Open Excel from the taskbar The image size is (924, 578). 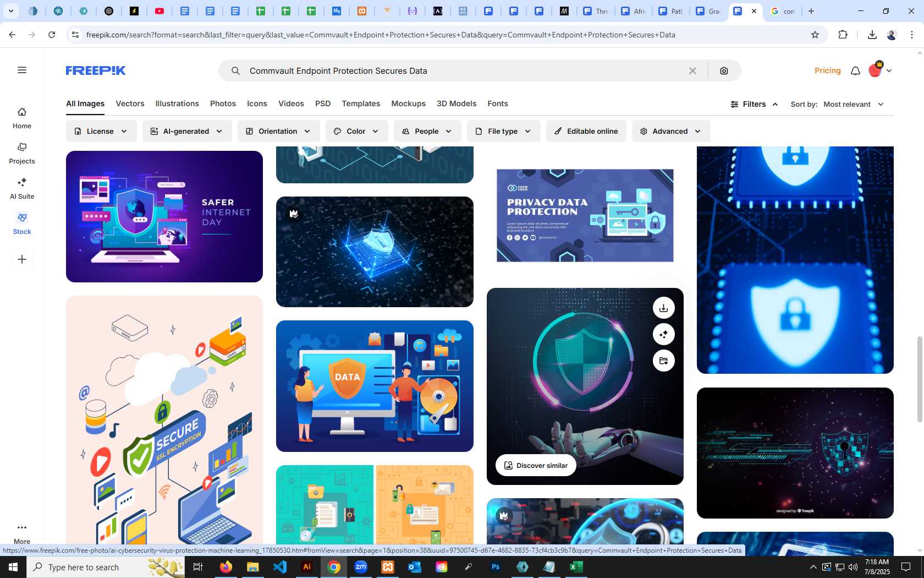[576, 567]
